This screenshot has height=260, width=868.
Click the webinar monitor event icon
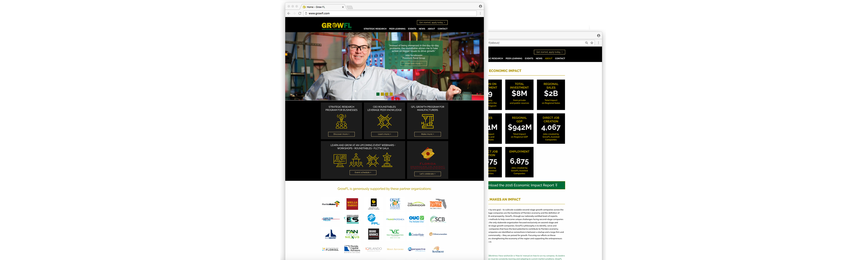(340, 160)
